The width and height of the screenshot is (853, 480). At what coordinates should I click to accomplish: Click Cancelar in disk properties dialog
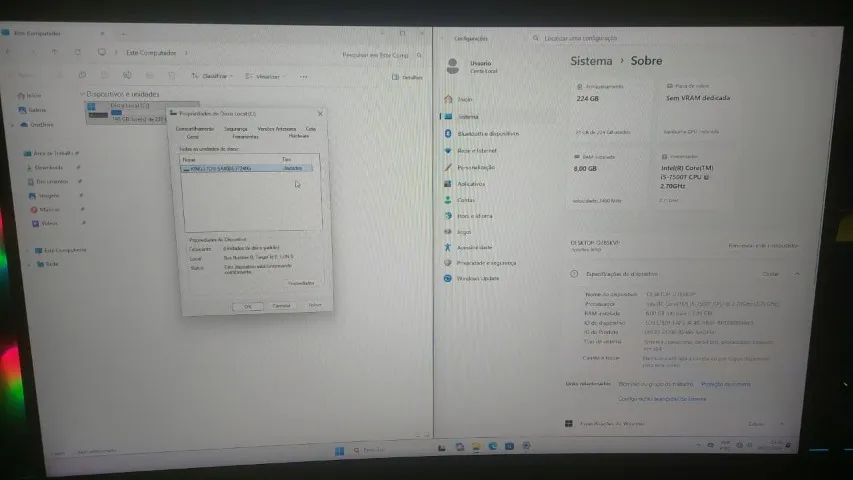pos(281,306)
